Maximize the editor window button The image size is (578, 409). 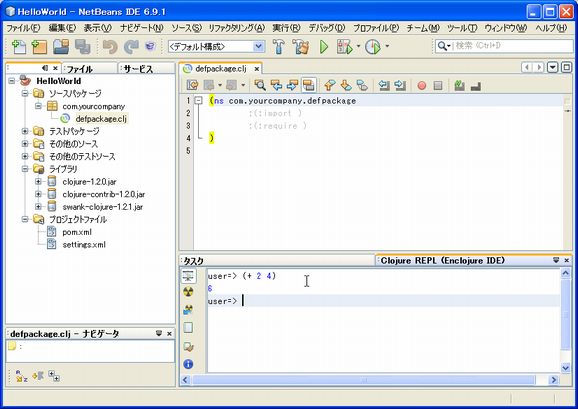[566, 67]
